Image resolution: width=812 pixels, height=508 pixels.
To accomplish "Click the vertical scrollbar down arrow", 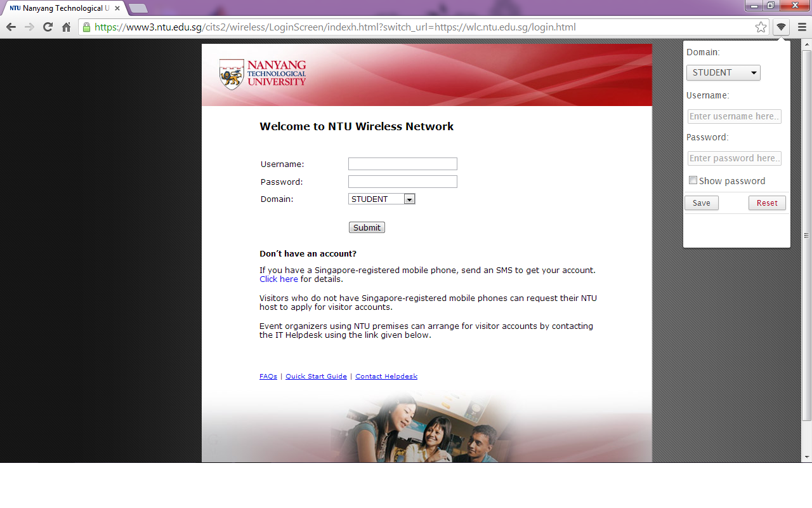I will [807, 457].
